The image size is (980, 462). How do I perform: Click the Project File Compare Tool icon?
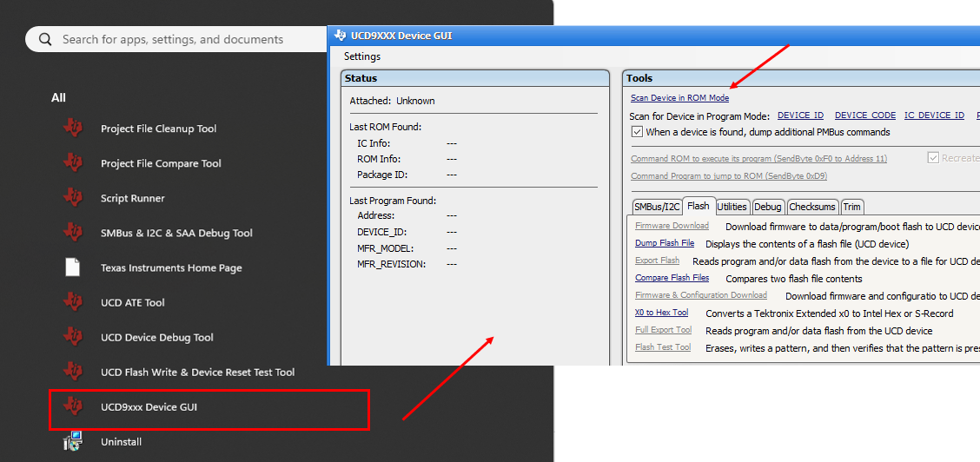click(73, 163)
